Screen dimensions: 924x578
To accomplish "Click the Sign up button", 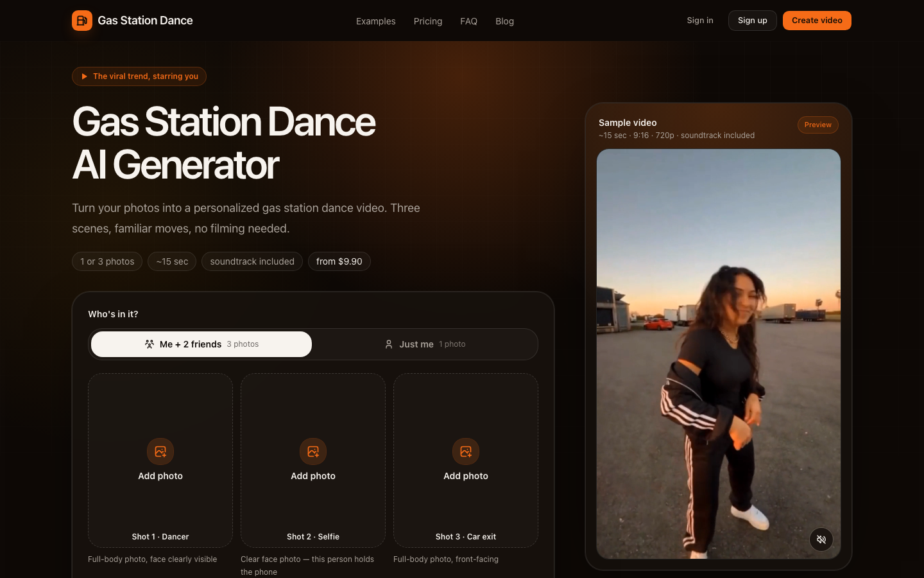I will click(753, 21).
